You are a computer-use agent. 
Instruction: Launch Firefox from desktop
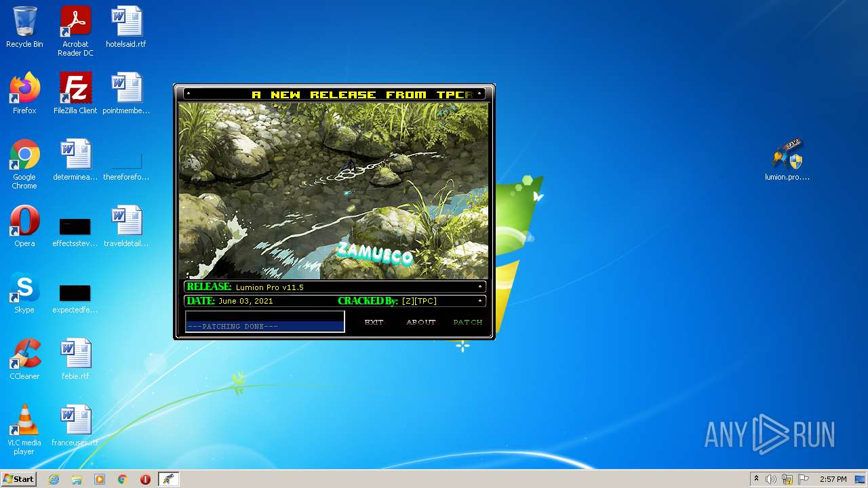24,94
